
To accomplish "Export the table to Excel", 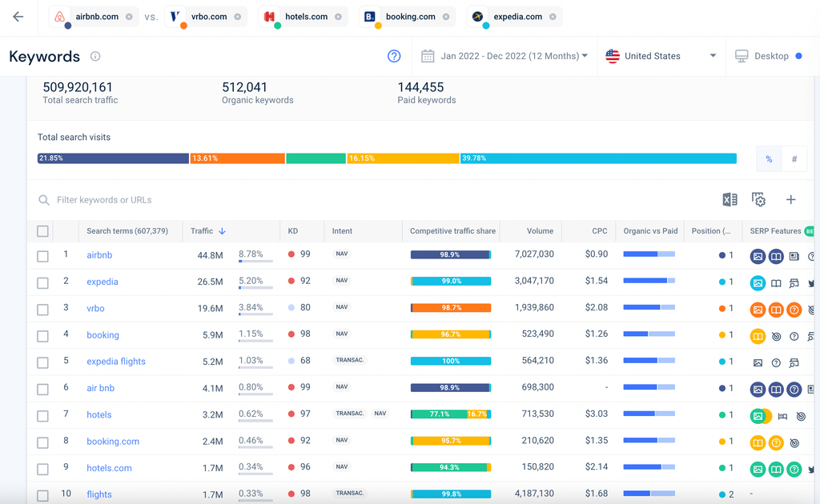I will pos(730,199).
